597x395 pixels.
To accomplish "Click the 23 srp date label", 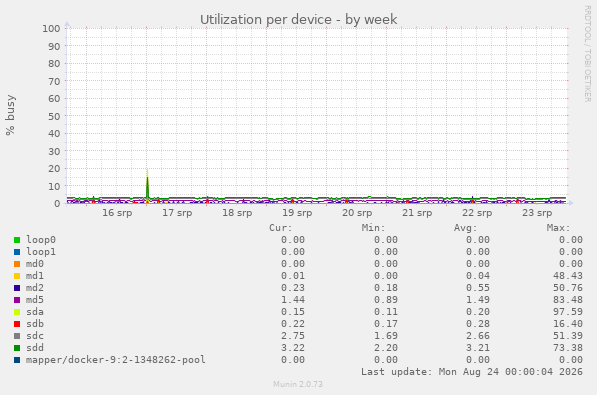I will (x=537, y=213).
